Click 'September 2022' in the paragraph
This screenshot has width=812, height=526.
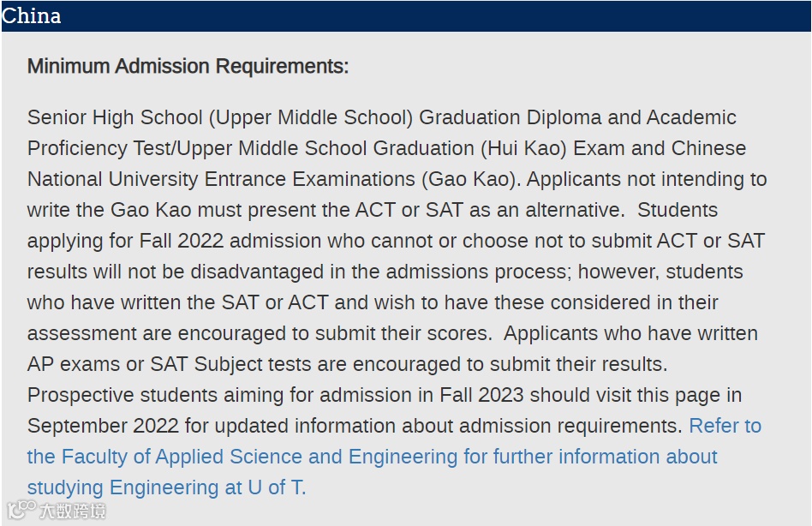coord(103,426)
